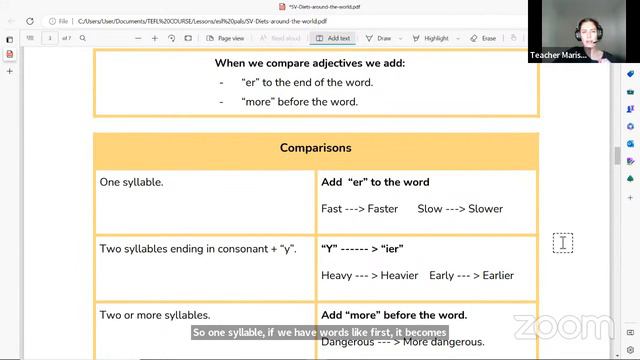Open the Microsoft 365 sidebar icon

pos(630,127)
